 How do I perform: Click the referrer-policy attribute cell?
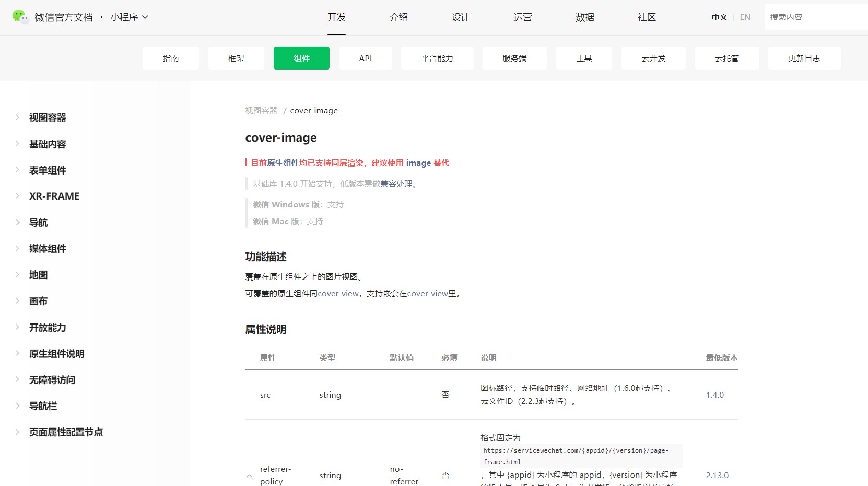pyautogui.click(x=275, y=476)
